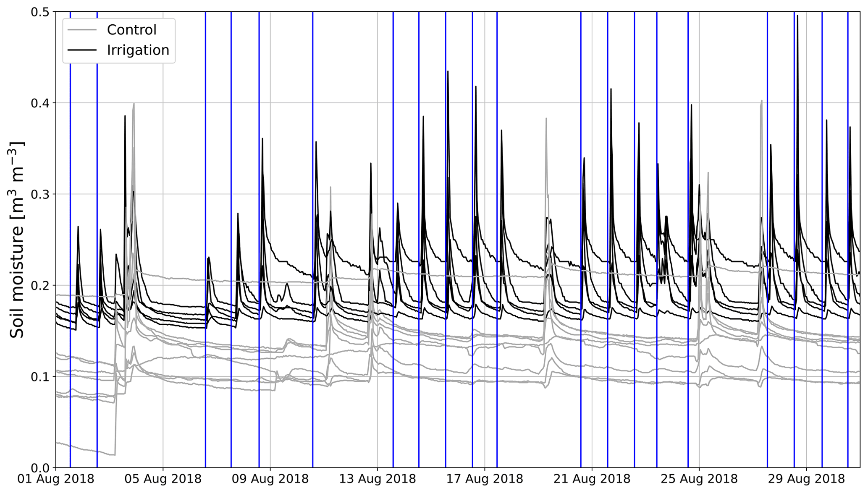Select the 29 Aug 2018 x-axis label
The width and height of the screenshot is (868, 493).
click(x=806, y=479)
